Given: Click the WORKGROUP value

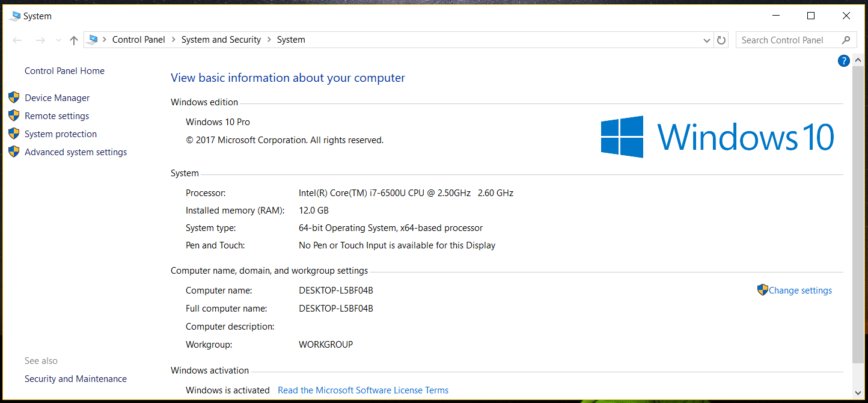Looking at the screenshot, I should 326,345.
